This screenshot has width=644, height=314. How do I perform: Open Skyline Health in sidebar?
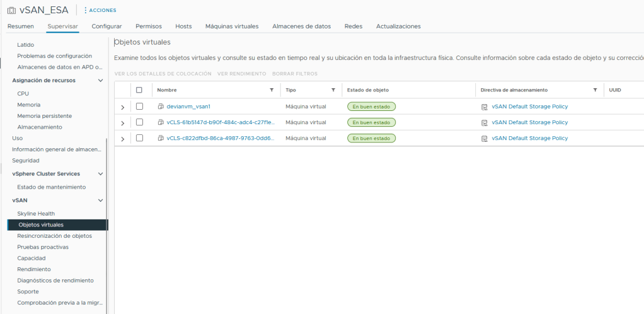tap(36, 214)
